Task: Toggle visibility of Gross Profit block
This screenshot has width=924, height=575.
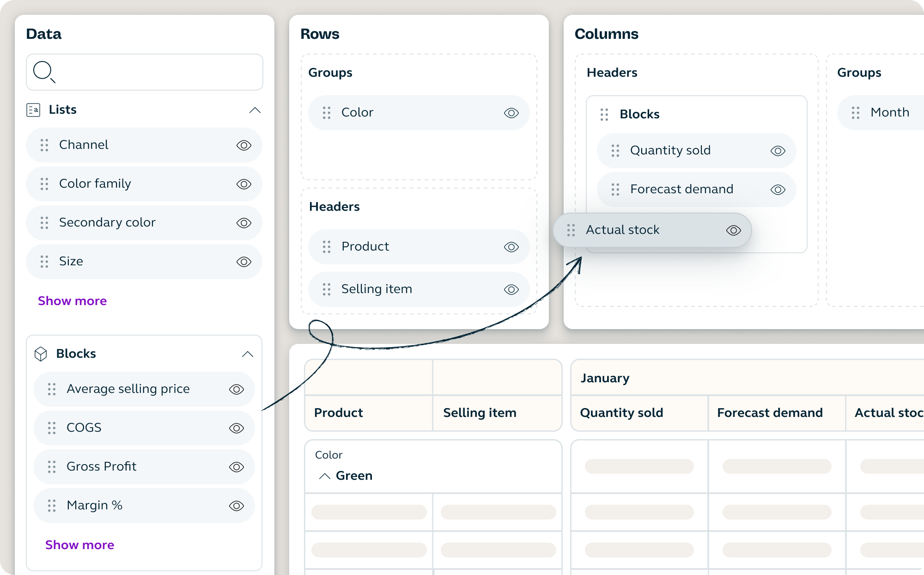Action: pos(237,467)
